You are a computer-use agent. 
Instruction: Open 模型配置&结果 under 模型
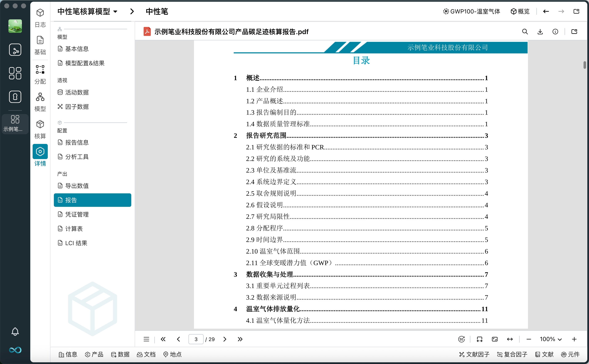(85, 63)
